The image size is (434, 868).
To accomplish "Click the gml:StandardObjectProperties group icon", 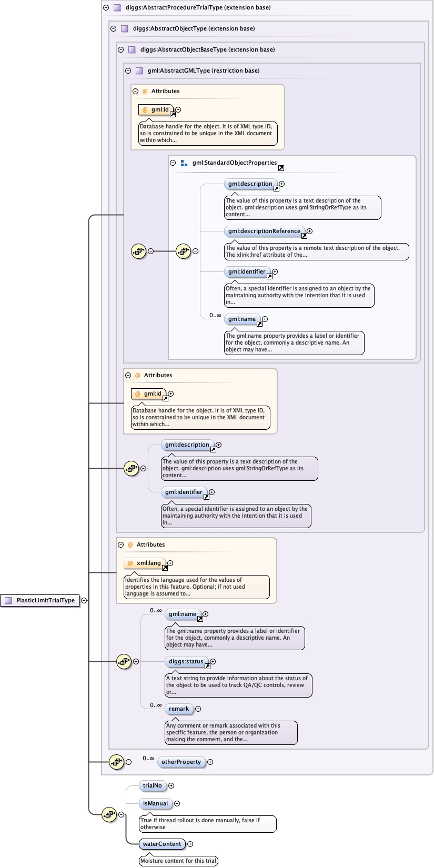I will (184, 163).
